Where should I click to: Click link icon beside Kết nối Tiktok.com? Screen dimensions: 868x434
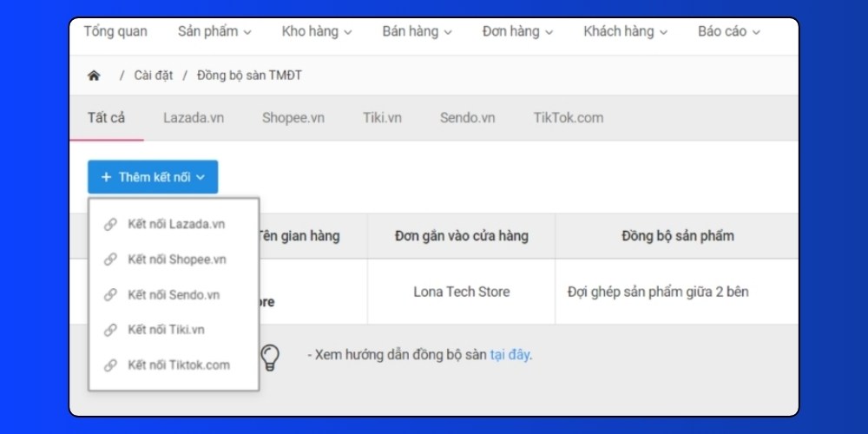110,365
